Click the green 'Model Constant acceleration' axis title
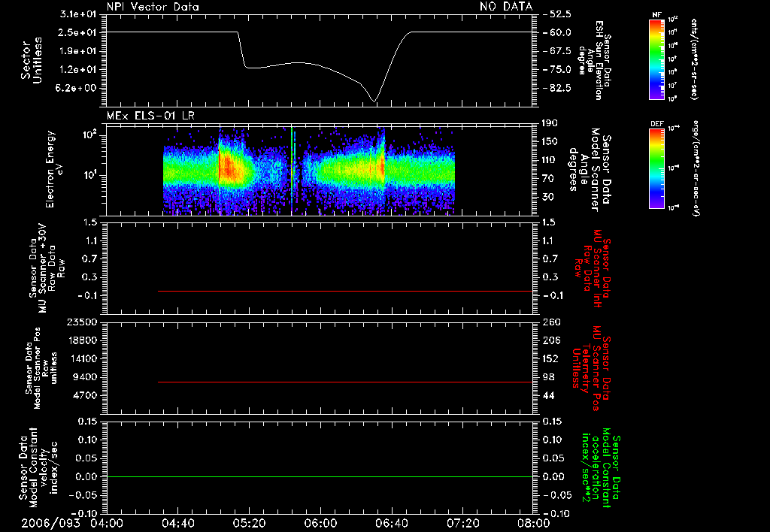Image resolution: width=770 pixels, height=532 pixels. [601, 467]
